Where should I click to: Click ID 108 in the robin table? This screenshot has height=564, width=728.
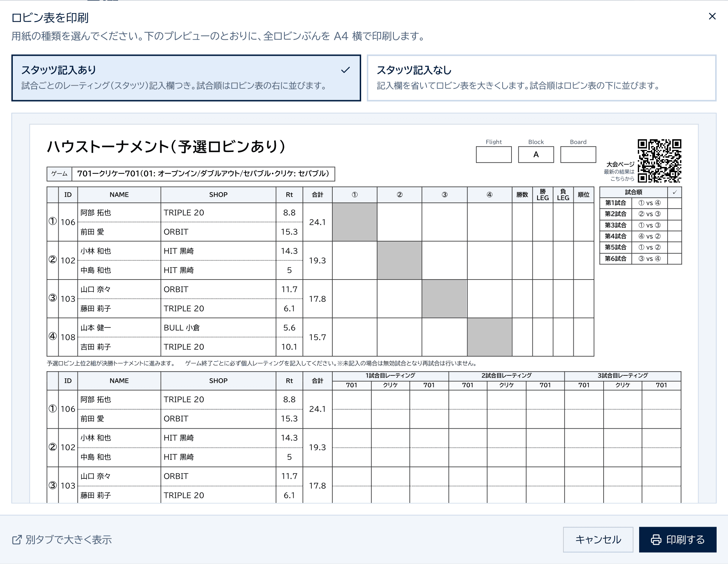[x=68, y=337]
